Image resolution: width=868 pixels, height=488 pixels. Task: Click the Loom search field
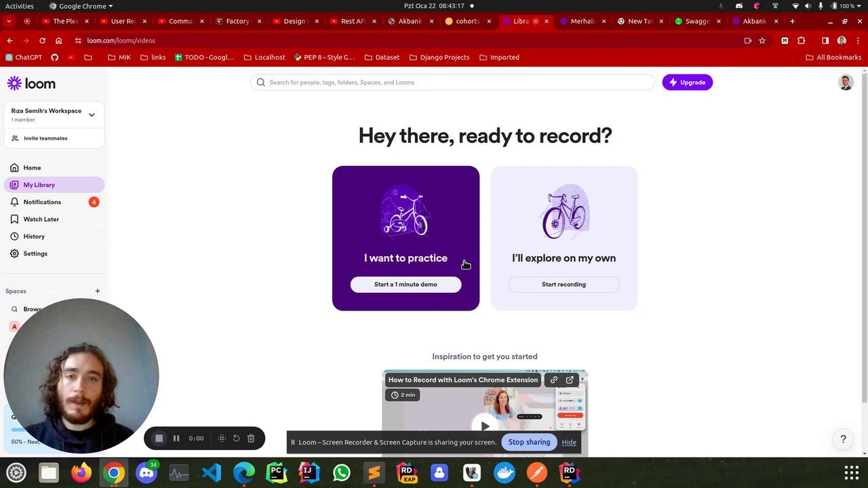point(452,82)
